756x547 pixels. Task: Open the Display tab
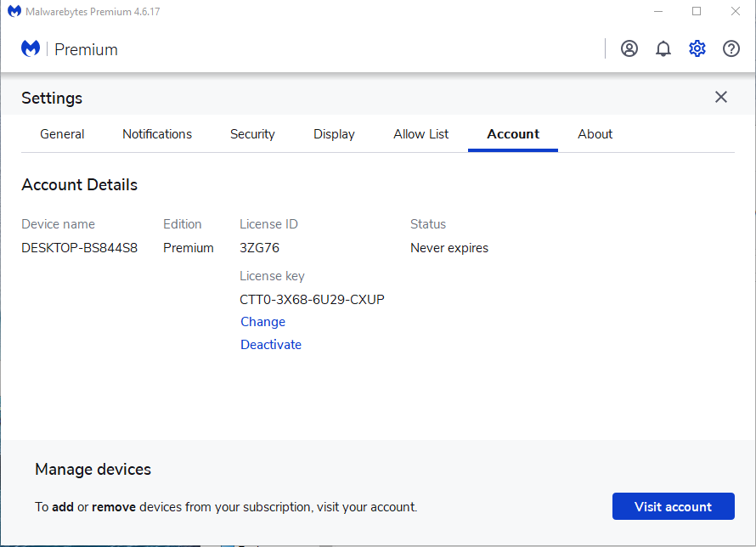(x=334, y=134)
